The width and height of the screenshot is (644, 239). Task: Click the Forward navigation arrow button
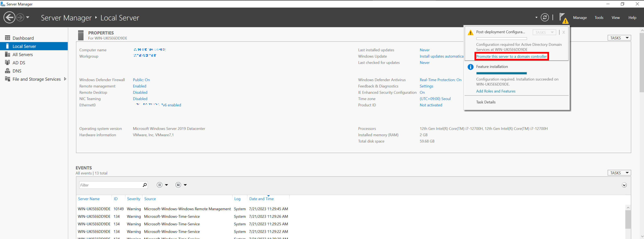click(x=20, y=18)
